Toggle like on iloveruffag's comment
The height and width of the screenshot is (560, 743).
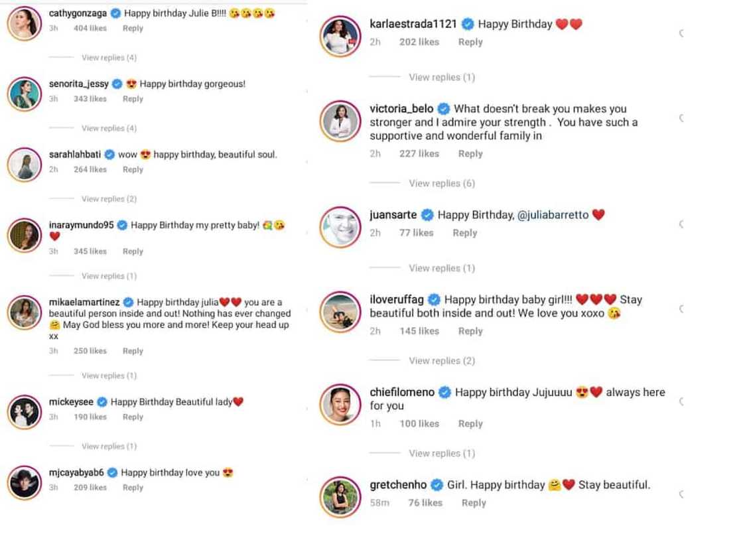[x=681, y=309]
